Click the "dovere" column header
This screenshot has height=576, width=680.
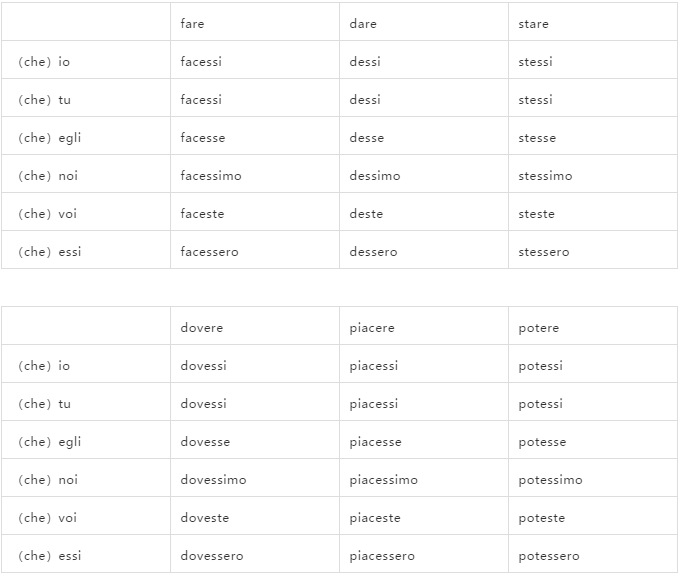202,328
